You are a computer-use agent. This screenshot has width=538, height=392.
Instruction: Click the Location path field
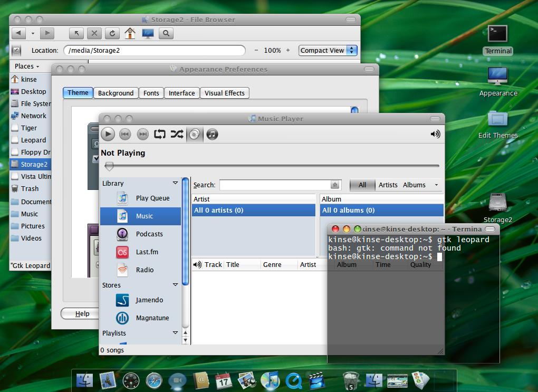click(x=155, y=50)
